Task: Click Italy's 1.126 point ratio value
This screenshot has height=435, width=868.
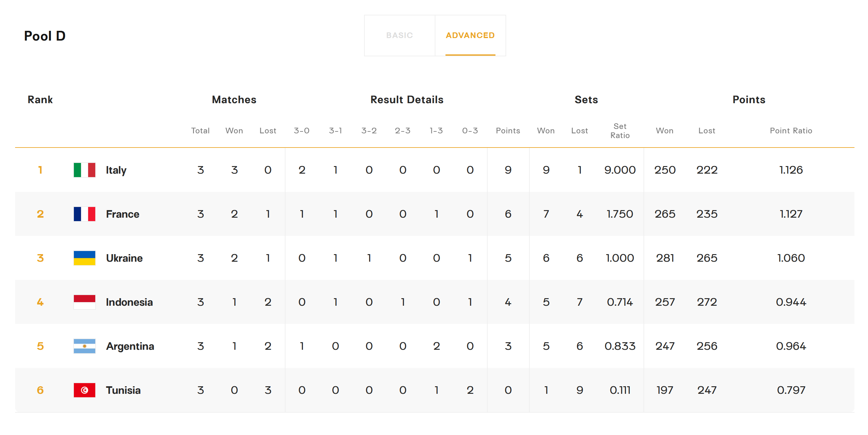Action: [790, 170]
